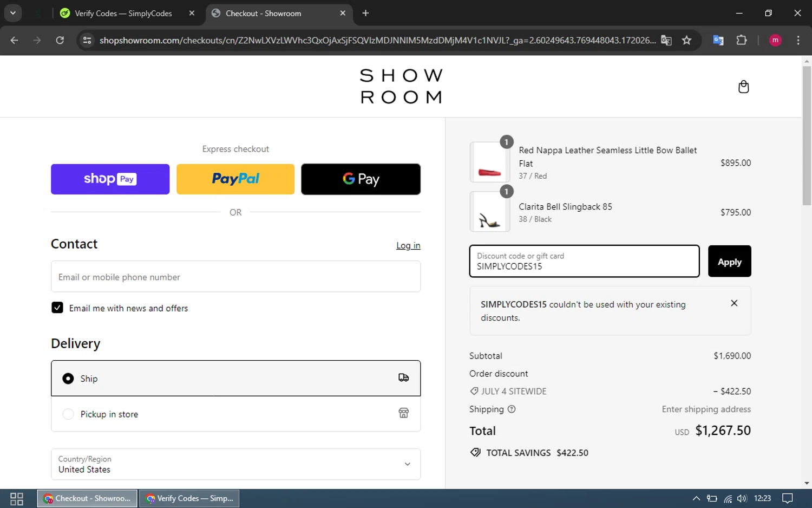Select the Ship delivery radio button
The width and height of the screenshot is (812, 508).
tap(68, 379)
